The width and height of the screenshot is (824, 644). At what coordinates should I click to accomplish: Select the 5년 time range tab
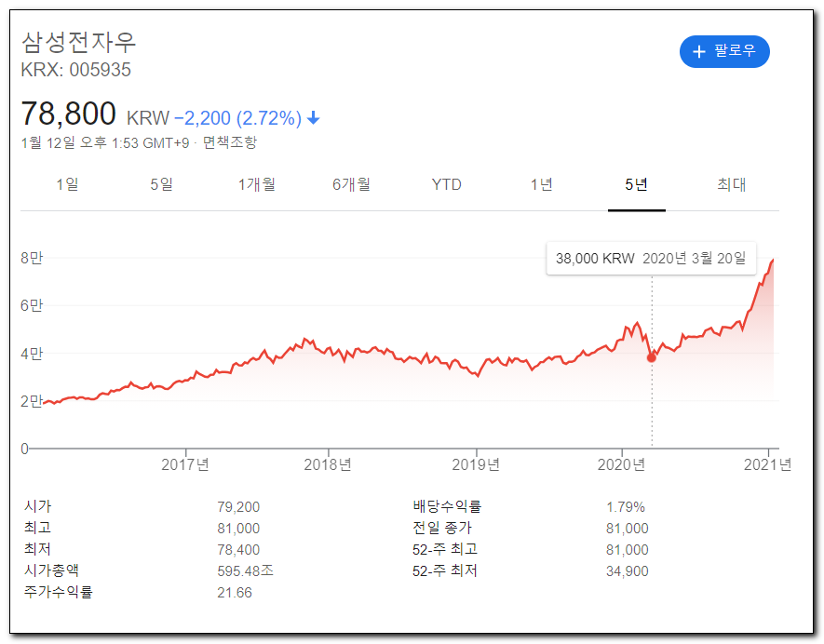click(637, 184)
